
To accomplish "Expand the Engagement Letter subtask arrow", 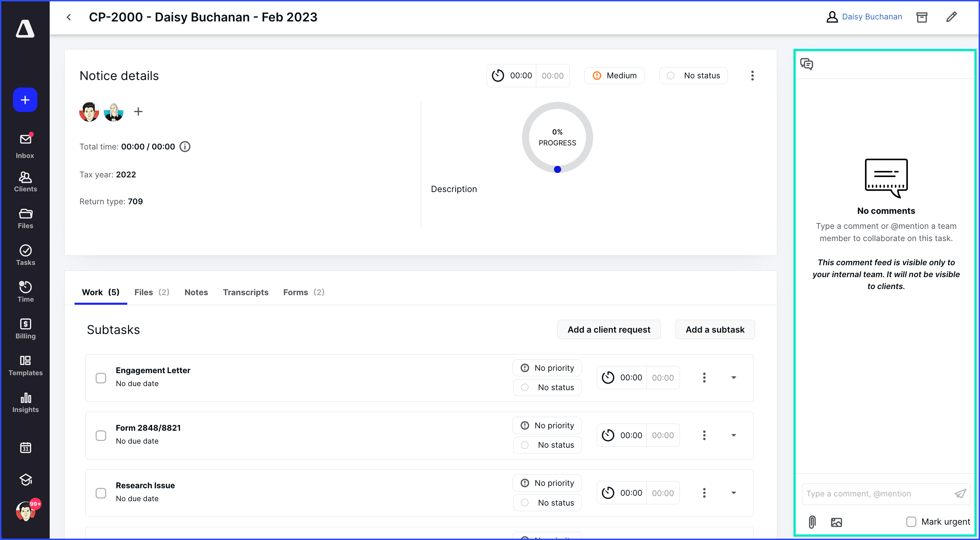I will coord(734,378).
